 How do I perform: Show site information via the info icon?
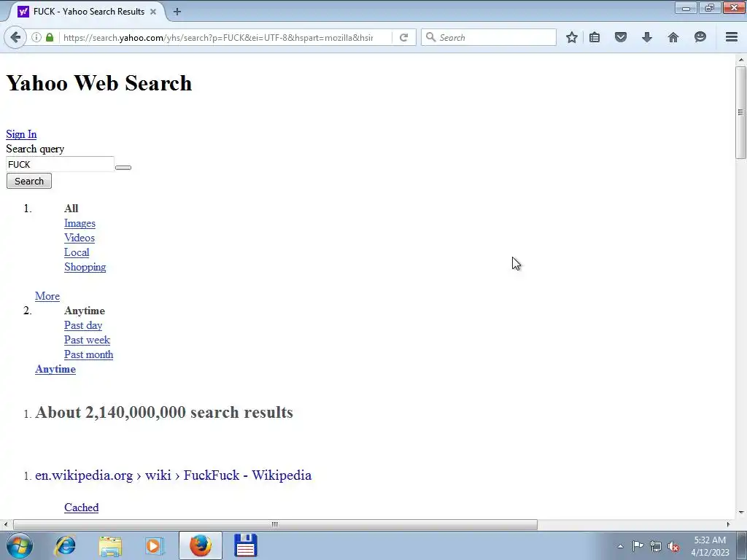(36, 37)
